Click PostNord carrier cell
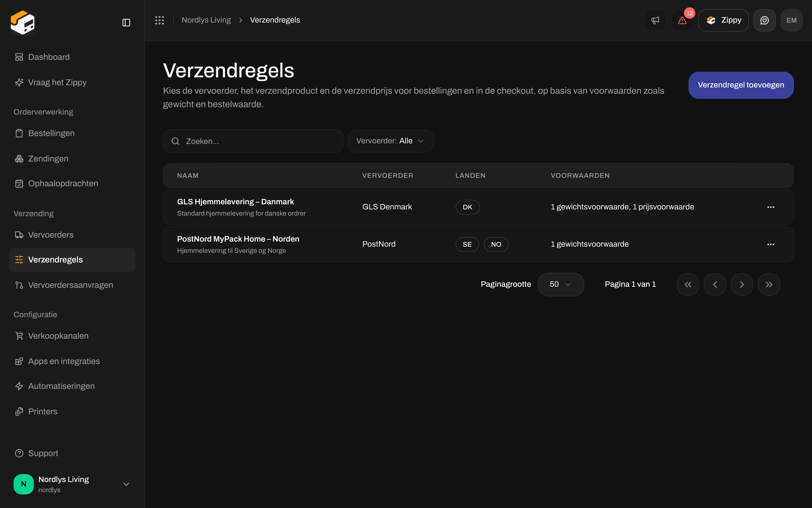812x508 pixels. 379,244
